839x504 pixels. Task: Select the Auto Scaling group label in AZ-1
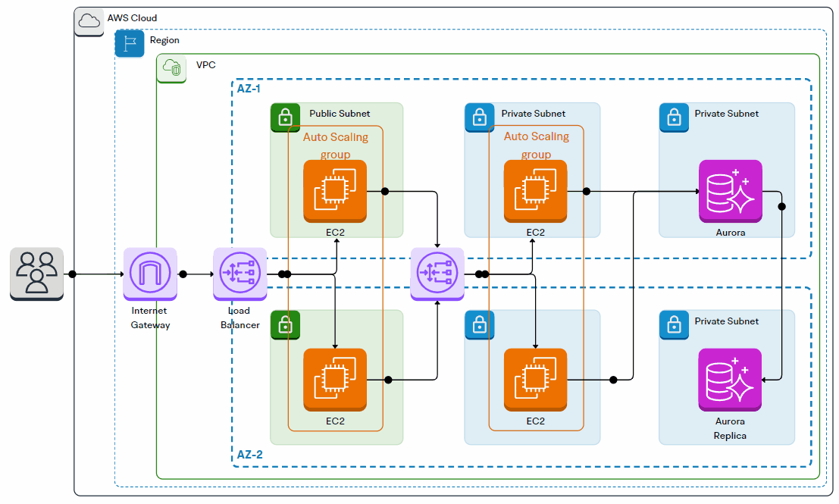tap(336, 145)
